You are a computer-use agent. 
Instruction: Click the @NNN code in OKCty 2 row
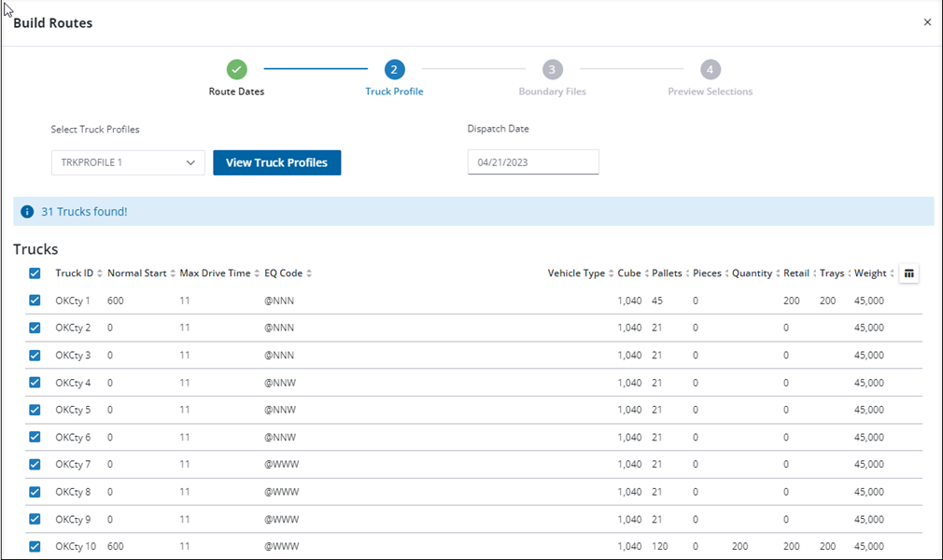(x=279, y=328)
